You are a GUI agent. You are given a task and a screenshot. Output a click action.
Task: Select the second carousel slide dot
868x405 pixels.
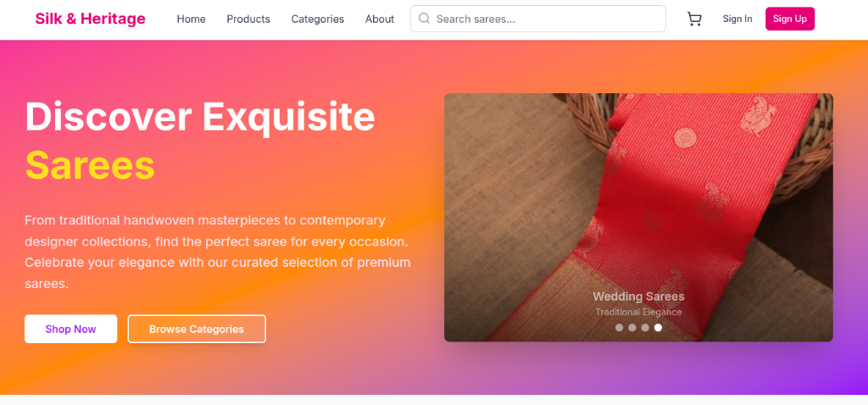[632, 328]
